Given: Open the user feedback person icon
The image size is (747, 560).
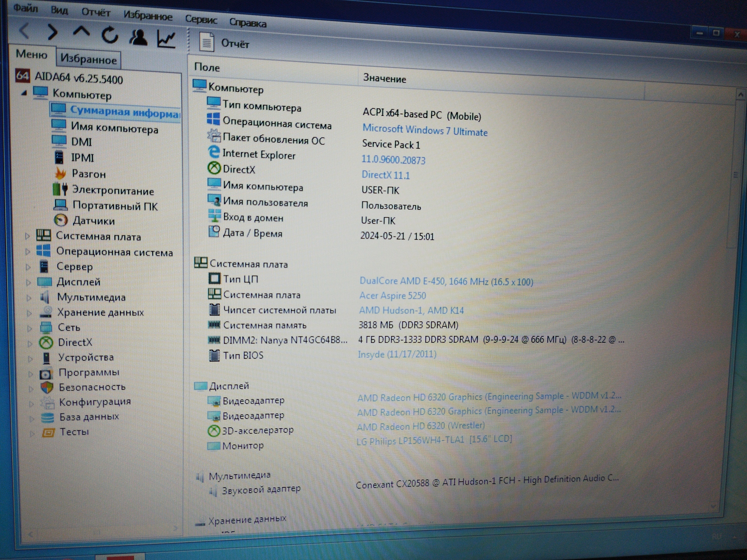Looking at the screenshot, I should click(138, 37).
